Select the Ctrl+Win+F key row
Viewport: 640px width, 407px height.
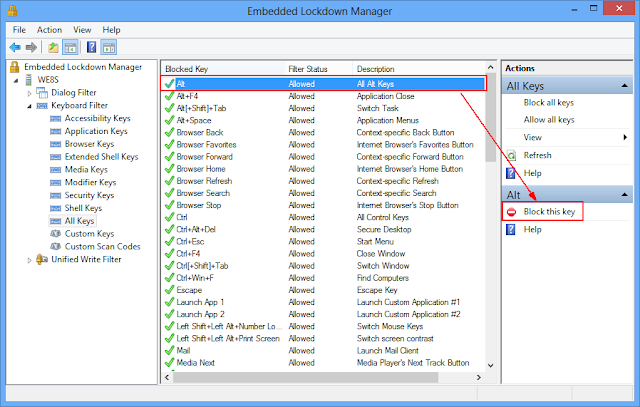(323, 278)
